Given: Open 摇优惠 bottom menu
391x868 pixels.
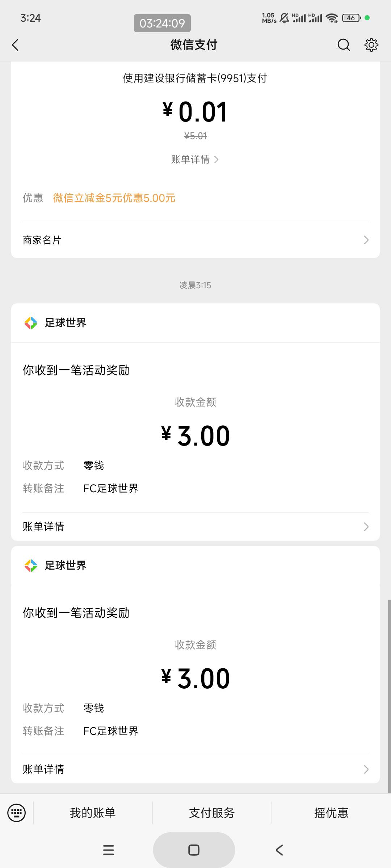Looking at the screenshot, I should tap(331, 813).
